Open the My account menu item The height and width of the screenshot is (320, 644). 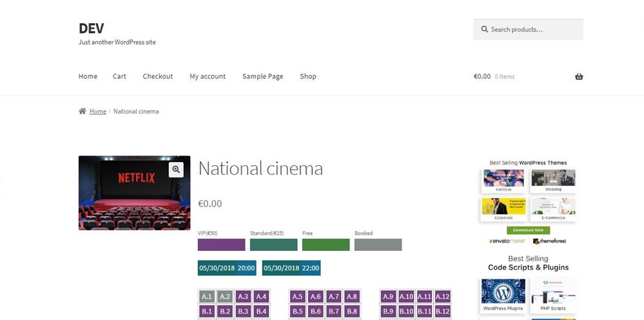208,76
